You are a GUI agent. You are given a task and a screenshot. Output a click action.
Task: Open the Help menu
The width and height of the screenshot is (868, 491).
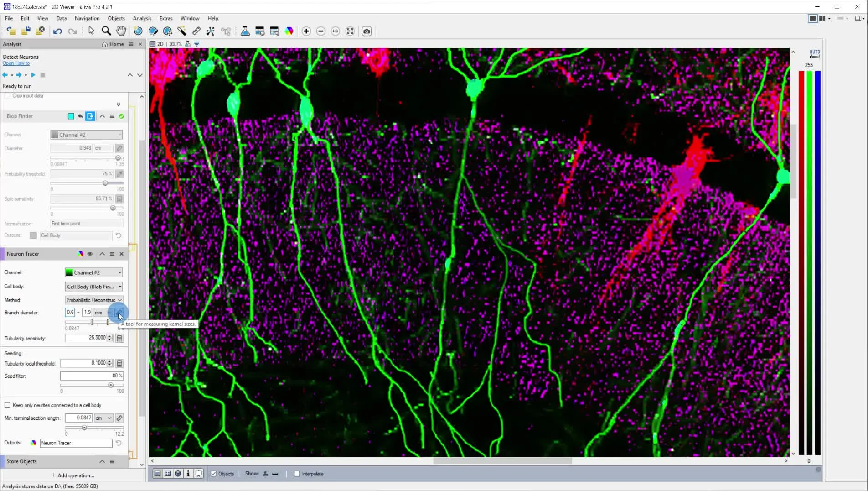click(x=213, y=18)
